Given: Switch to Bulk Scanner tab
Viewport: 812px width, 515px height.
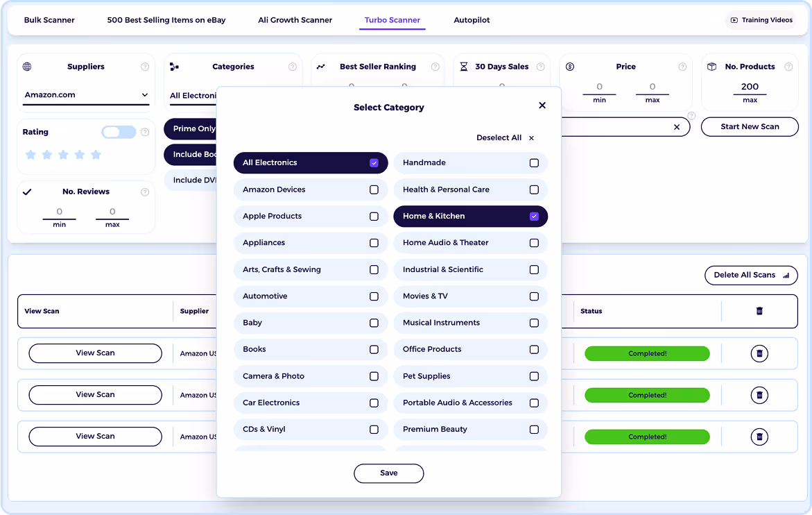Looking at the screenshot, I should pyautogui.click(x=49, y=20).
